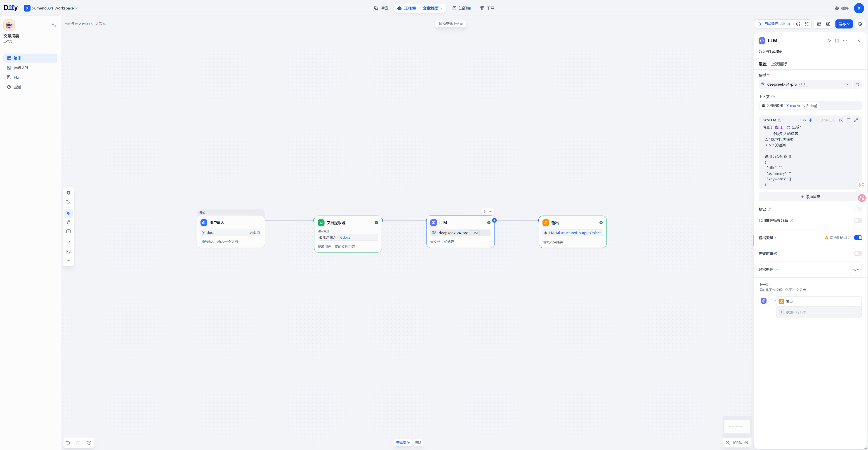The image size is (868, 450).
Task: Select the 设置 tab
Action: click(762, 64)
